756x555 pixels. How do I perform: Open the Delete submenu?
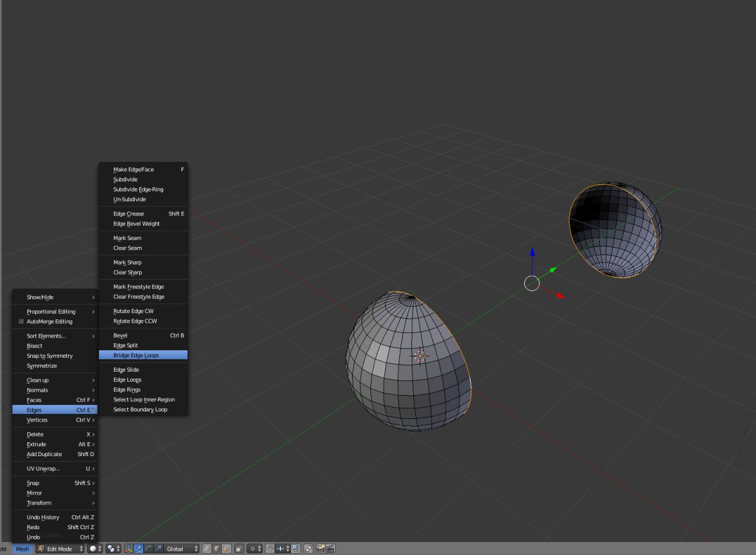(55, 435)
